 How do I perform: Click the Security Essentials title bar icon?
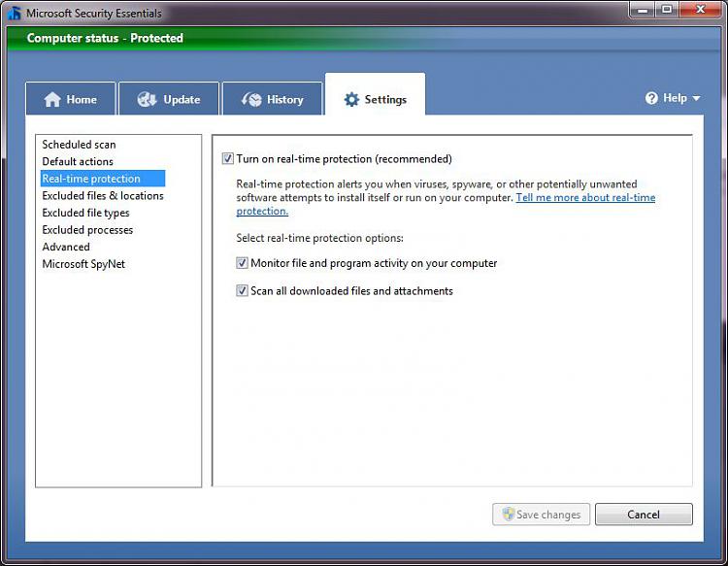click(x=15, y=13)
